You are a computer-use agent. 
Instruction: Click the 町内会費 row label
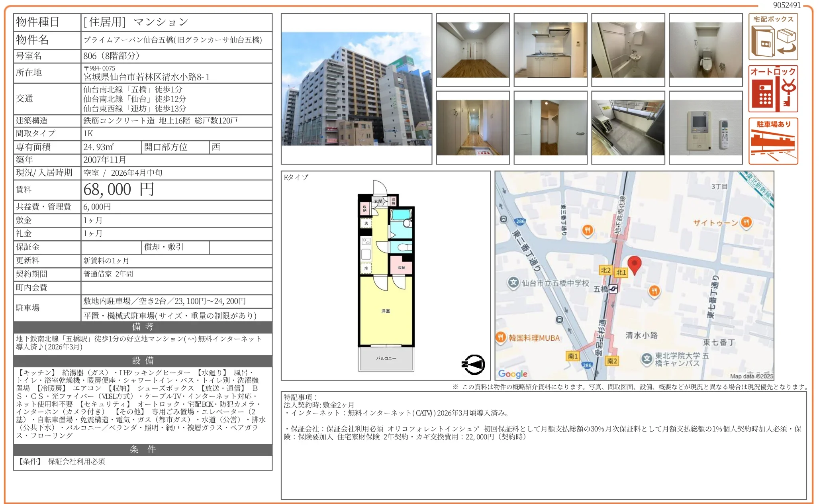coord(31,288)
